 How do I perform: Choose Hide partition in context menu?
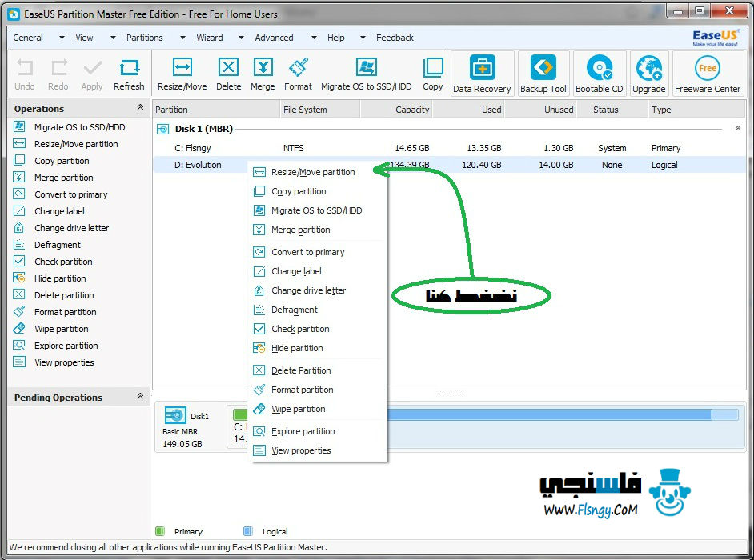pyautogui.click(x=318, y=348)
